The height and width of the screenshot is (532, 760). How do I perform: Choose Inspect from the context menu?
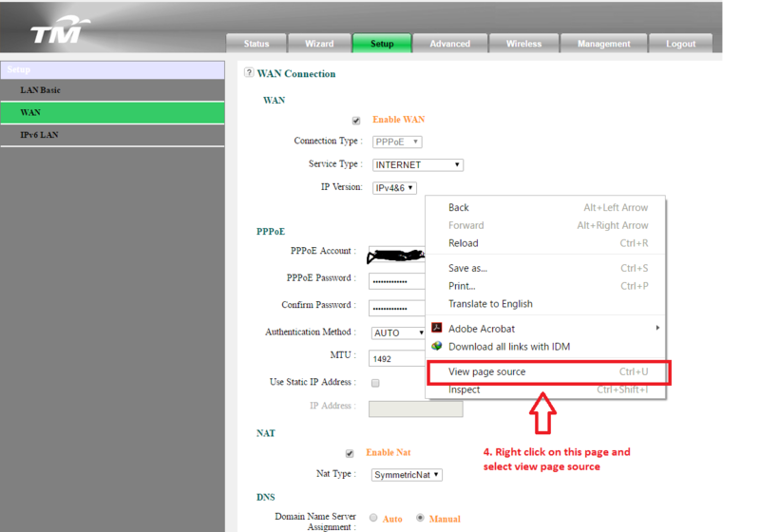pyautogui.click(x=465, y=389)
